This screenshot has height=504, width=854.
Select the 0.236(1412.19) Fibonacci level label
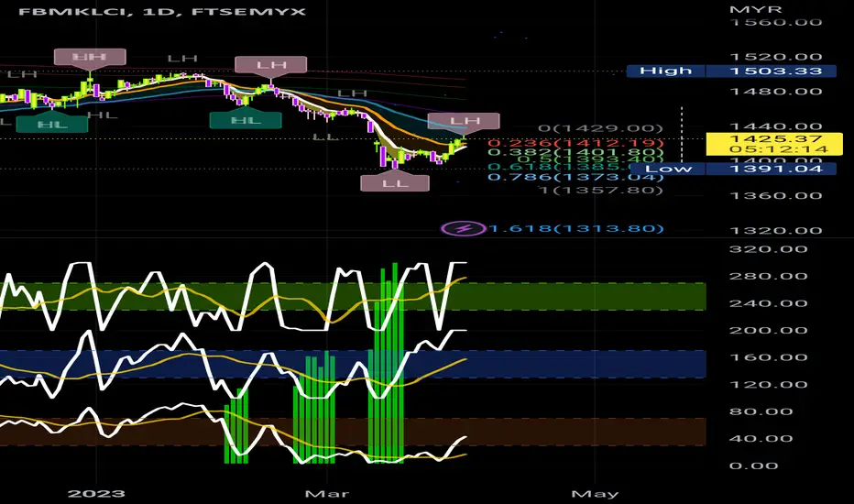click(575, 143)
